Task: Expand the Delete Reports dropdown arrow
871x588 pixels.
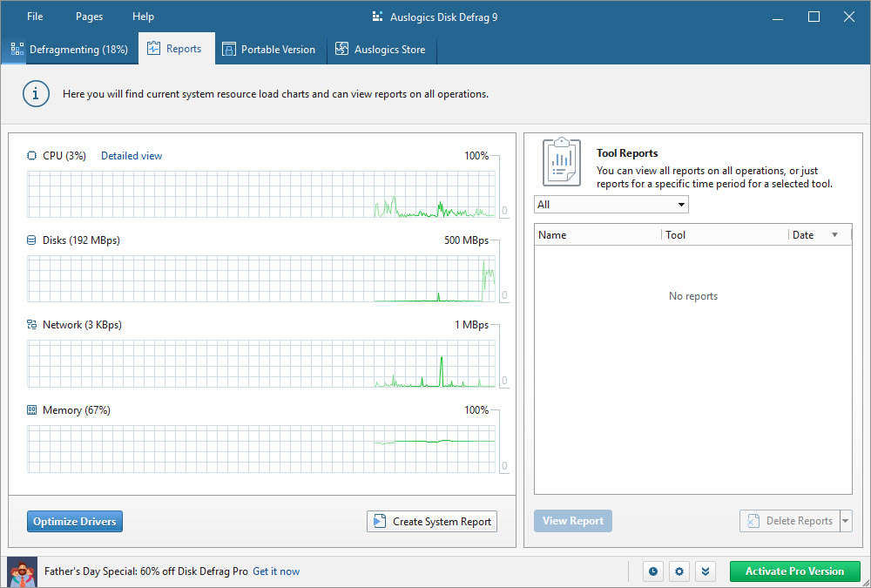Action: [x=846, y=521]
